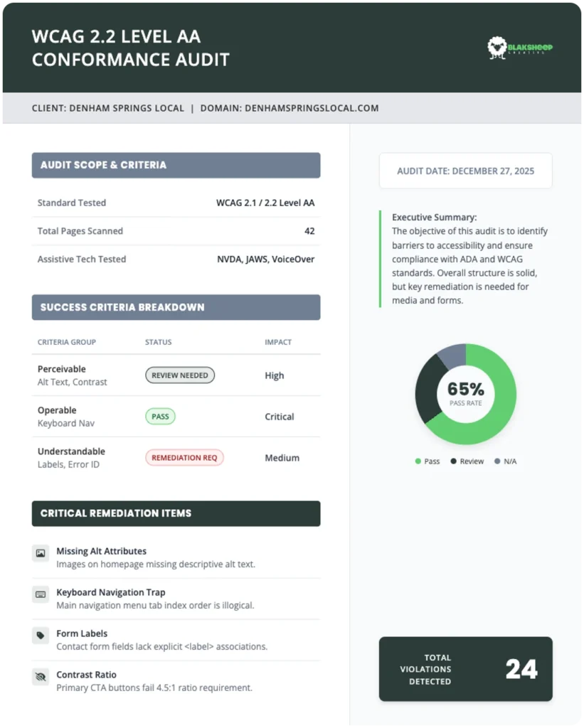584x728 pixels.
Task: Click the Missing Alt Attributes item title
Action: coord(101,551)
